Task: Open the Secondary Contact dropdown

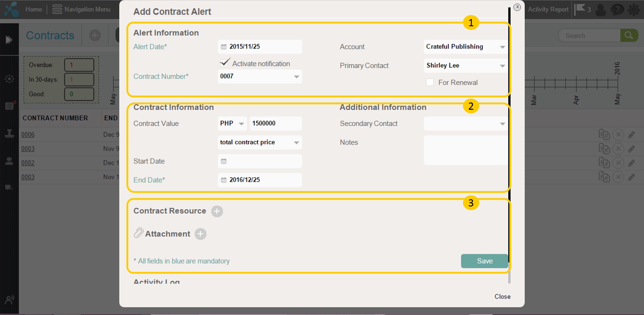Action: point(466,124)
